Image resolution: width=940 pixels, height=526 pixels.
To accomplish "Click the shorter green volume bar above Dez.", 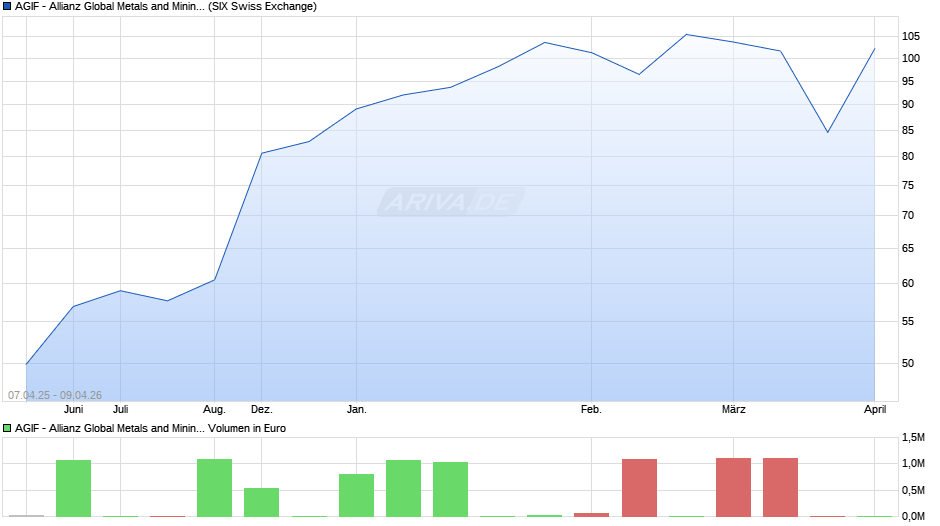I will click(261, 502).
